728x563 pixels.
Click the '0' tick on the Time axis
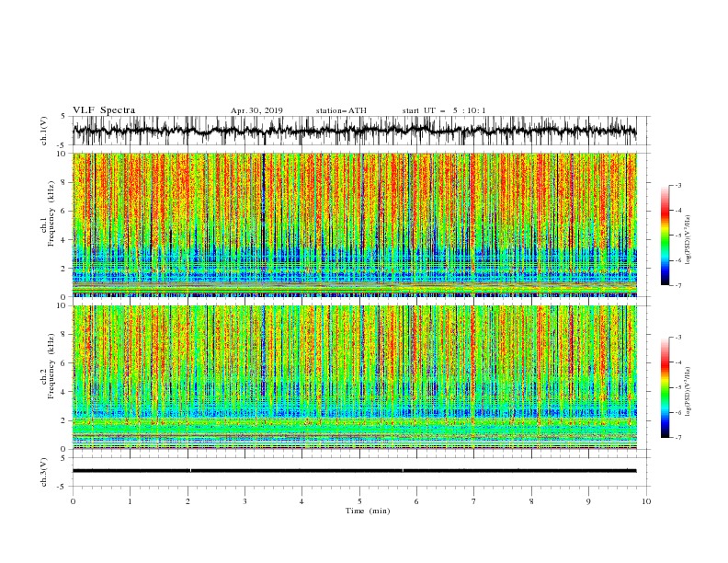(x=73, y=501)
